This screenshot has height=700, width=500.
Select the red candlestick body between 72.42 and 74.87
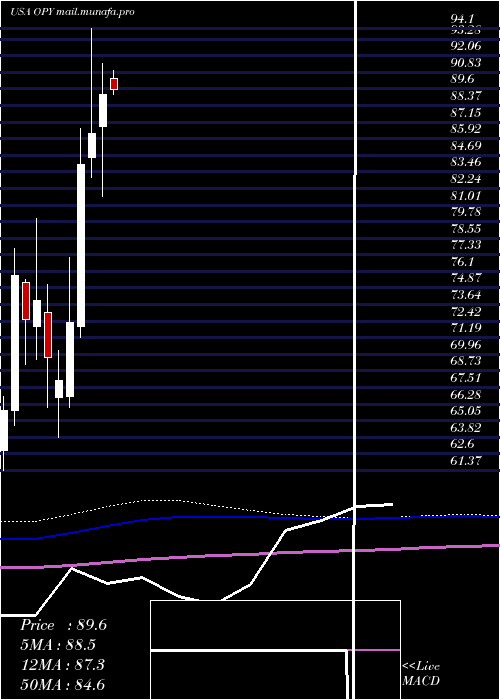[x=26, y=301]
